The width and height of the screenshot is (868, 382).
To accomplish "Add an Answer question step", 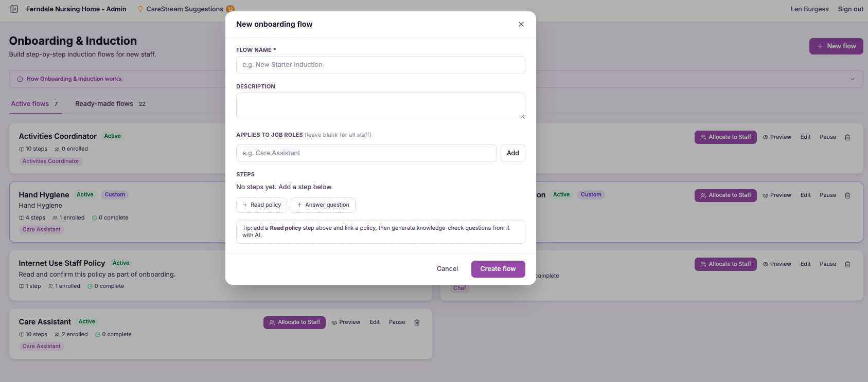I will tap(323, 205).
